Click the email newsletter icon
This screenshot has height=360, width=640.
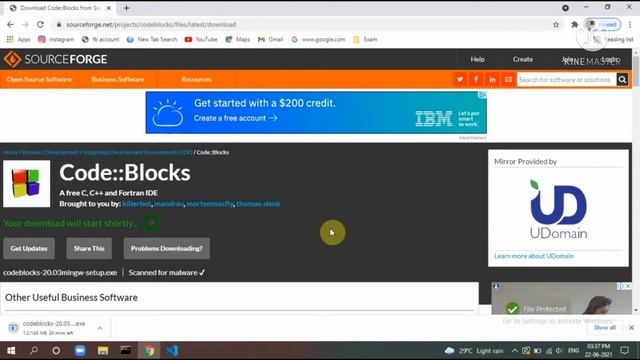[x=508, y=79]
